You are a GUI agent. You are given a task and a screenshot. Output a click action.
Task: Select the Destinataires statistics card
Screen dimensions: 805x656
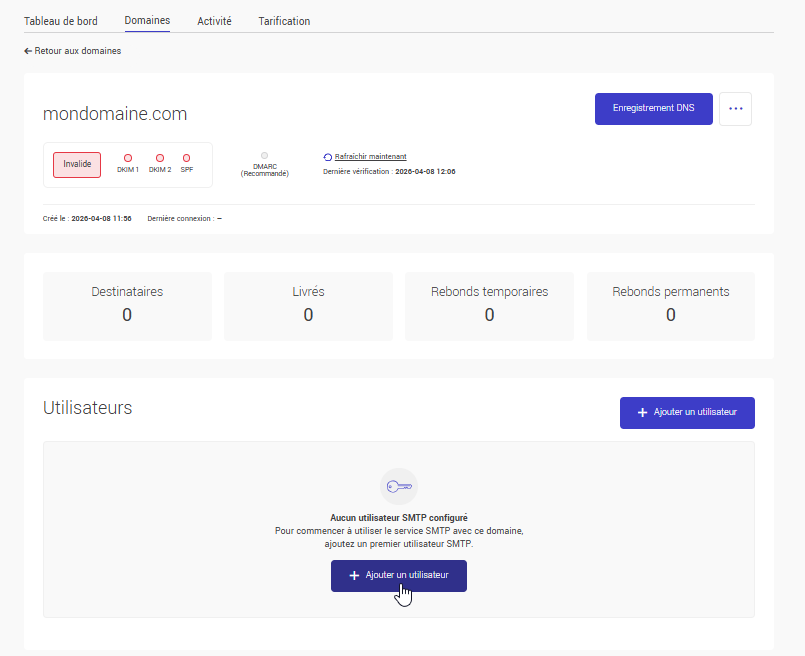pos(127,303)
